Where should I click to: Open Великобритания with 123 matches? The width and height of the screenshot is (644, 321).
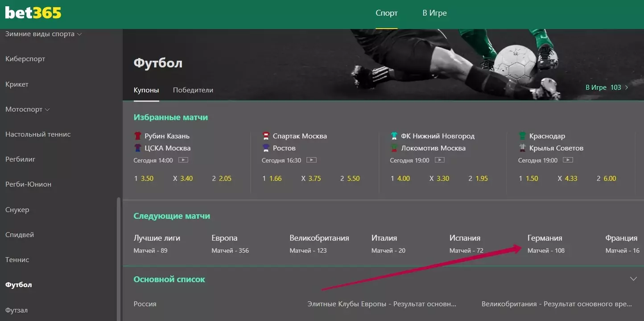point(319,244)
